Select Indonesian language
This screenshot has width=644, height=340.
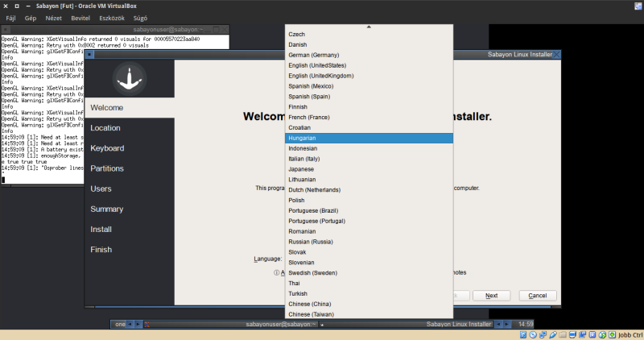(369, 148)
